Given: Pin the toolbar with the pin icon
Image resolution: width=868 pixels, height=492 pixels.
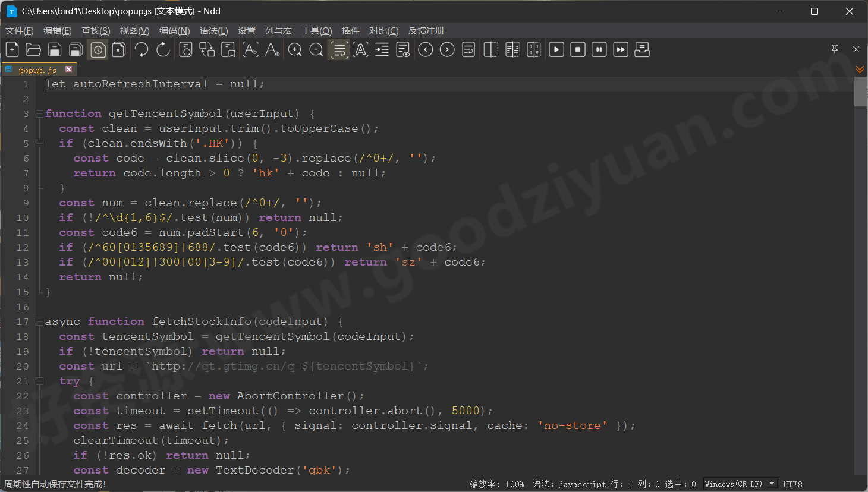Looking at the screenshot, I should tap(834, 49).
